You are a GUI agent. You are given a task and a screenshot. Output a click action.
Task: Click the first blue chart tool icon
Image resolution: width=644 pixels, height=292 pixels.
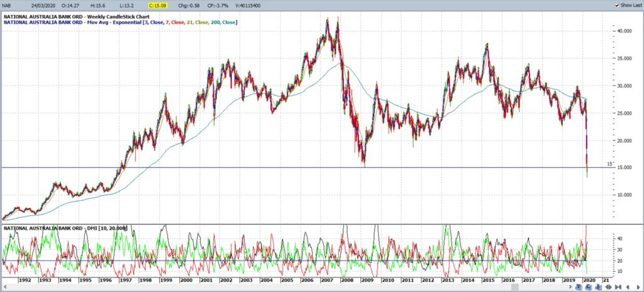pos(579,287)
